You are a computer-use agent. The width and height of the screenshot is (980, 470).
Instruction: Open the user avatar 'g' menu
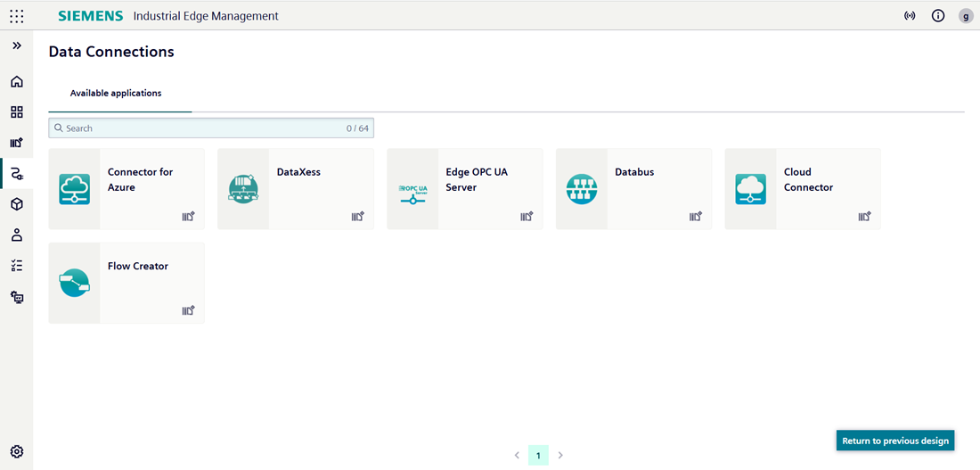click(966, 16)
